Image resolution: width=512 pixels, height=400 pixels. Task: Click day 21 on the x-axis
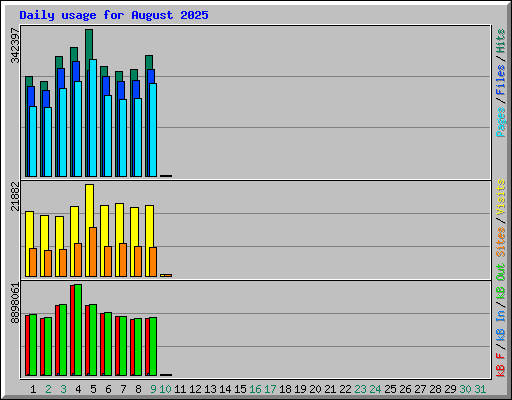click(x=330, y=389)
